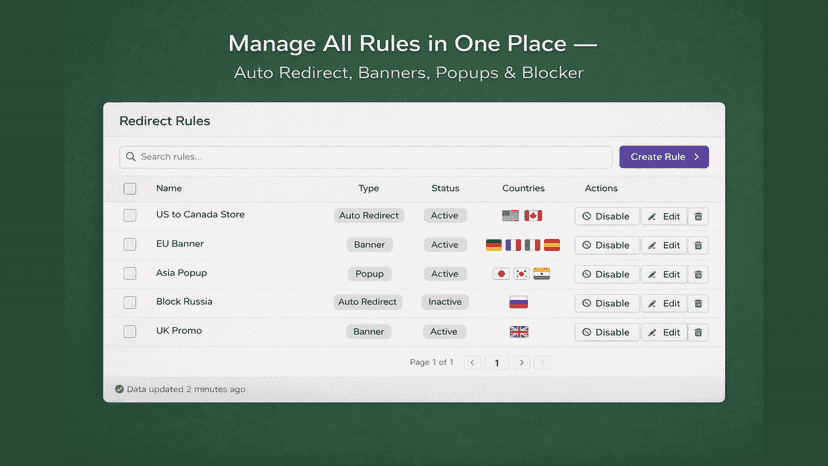This screenshot has width=828, height=466.
Task: Click the Russia flag icon
Action: click(519, 302)
